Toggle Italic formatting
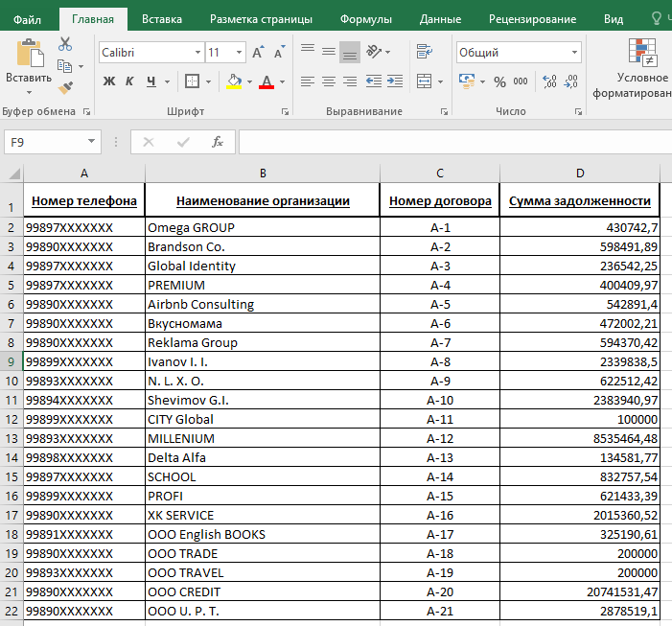This screenshot has height=626, width=672. point(131,81)
